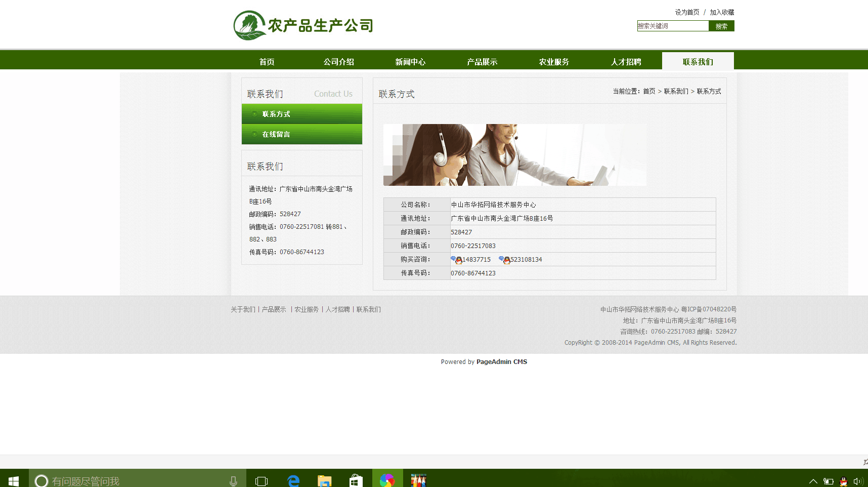The image size is (868, 487).
Task: Click the company logo at the top
Action: click(303, 25)
